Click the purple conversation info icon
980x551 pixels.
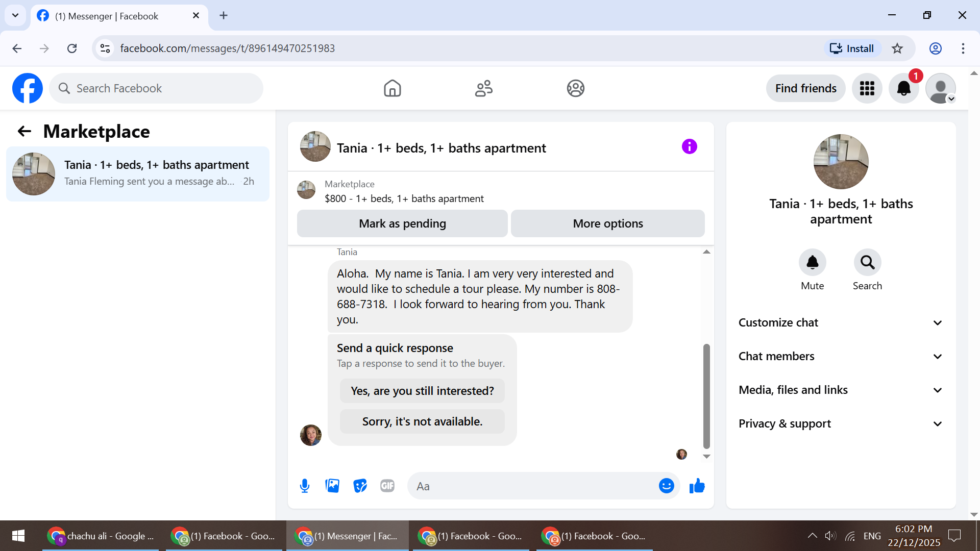(689, 147)
